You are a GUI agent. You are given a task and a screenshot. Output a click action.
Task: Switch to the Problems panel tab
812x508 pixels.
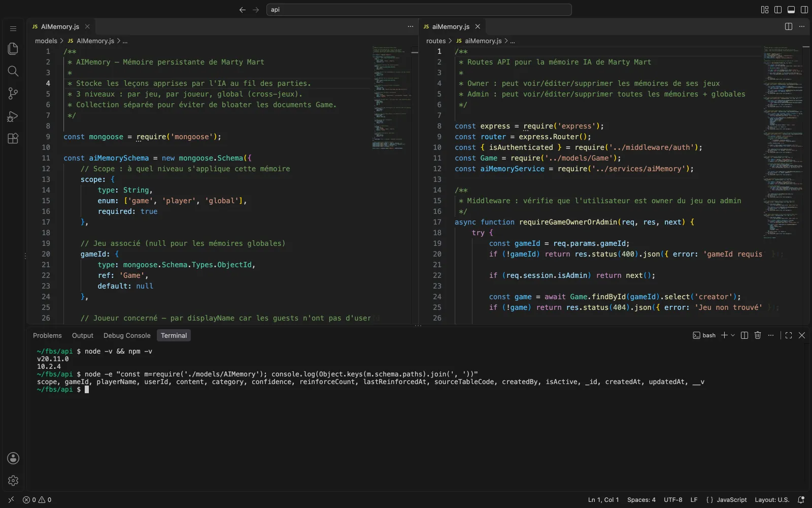[x=47, y=335]
